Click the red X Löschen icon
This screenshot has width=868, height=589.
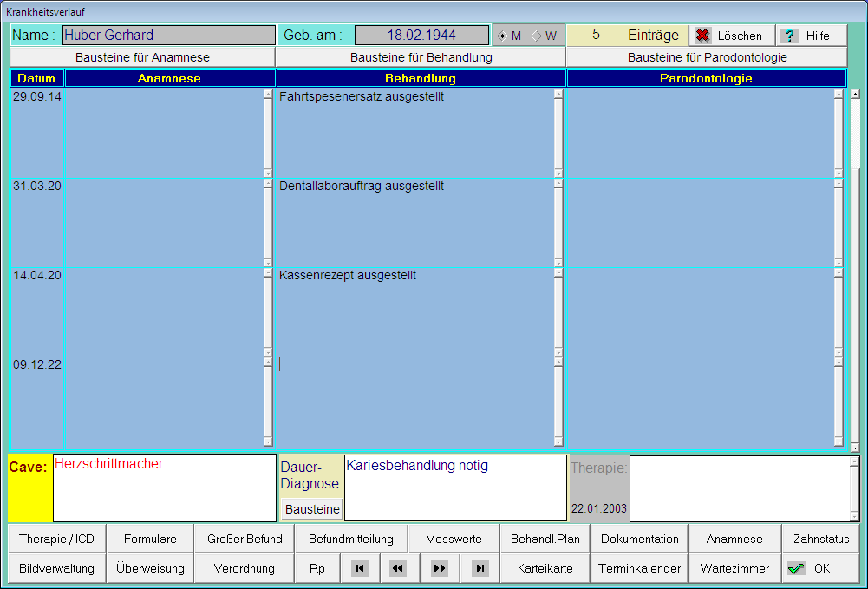[x=703, y=36]
